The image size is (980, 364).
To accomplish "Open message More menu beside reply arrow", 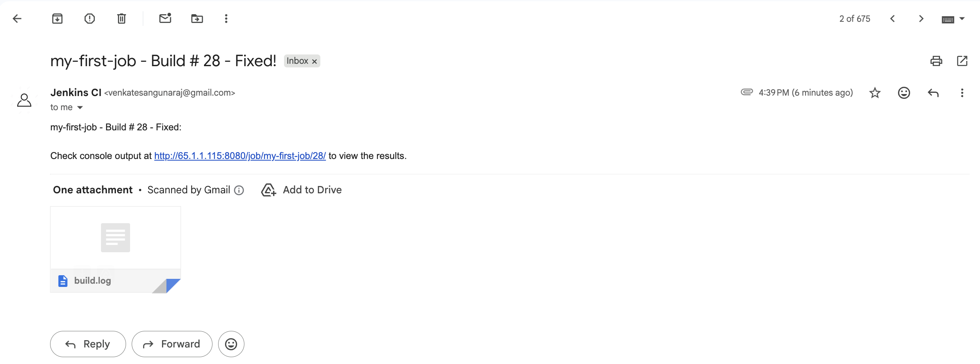I will coord(962,93).
